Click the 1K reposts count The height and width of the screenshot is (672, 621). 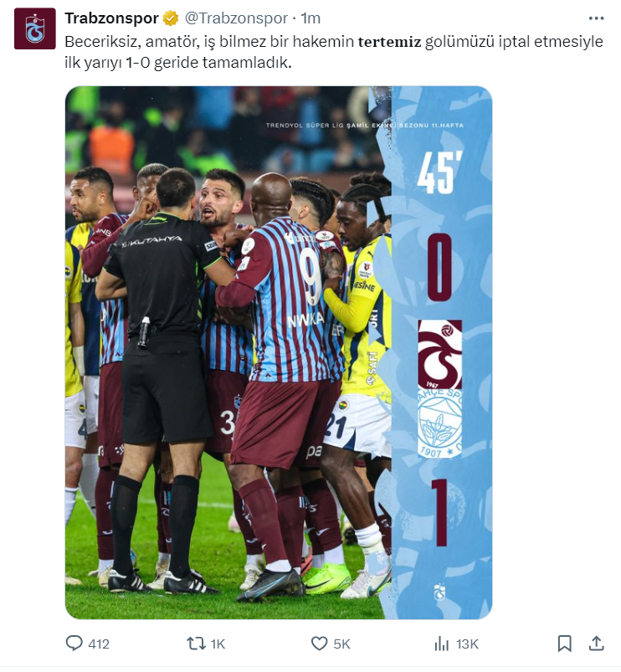pyautogui.click(x=218, y=644)
